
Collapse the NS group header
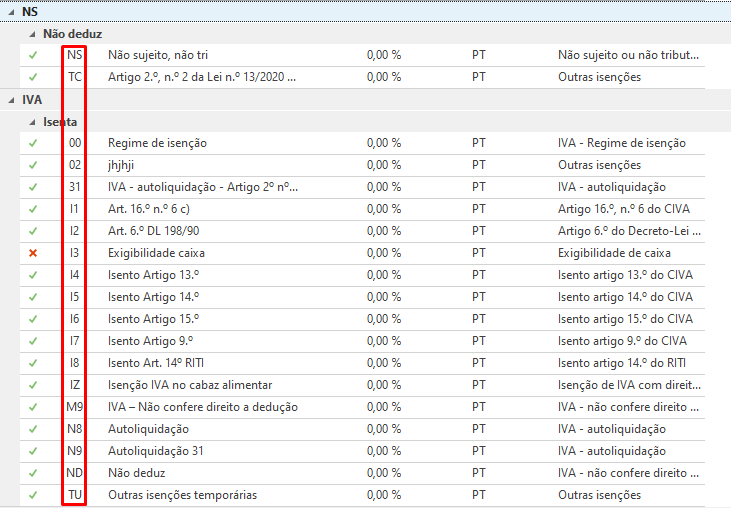(x=11, y=11)
